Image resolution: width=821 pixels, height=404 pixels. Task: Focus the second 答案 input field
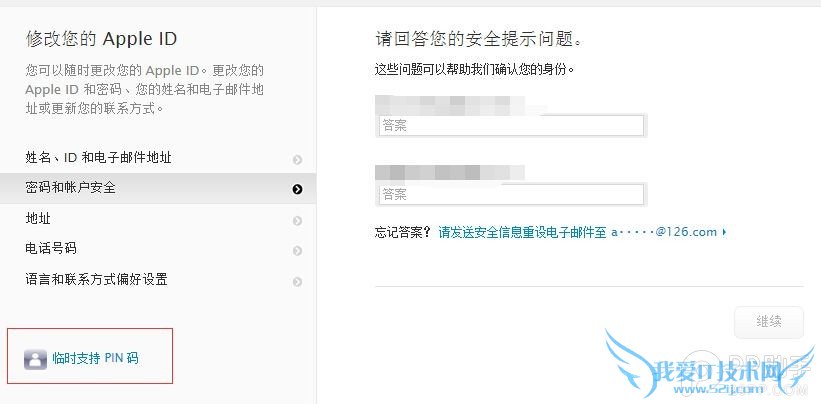pos(510,194)
